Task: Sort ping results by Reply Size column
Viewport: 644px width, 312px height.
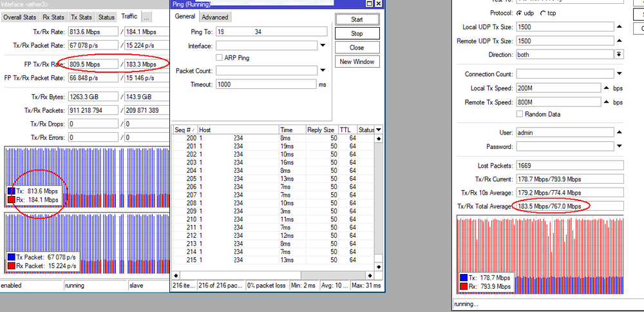Action: (x=321, y=130)
